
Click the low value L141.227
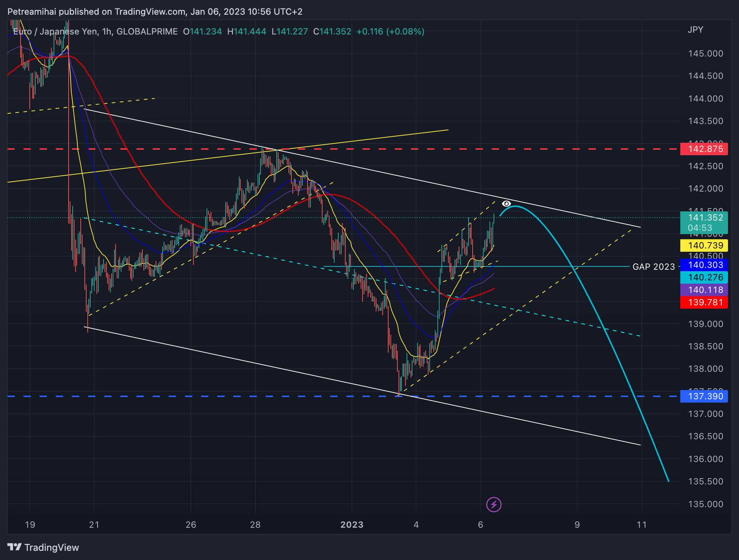click(x=290, y=32)
